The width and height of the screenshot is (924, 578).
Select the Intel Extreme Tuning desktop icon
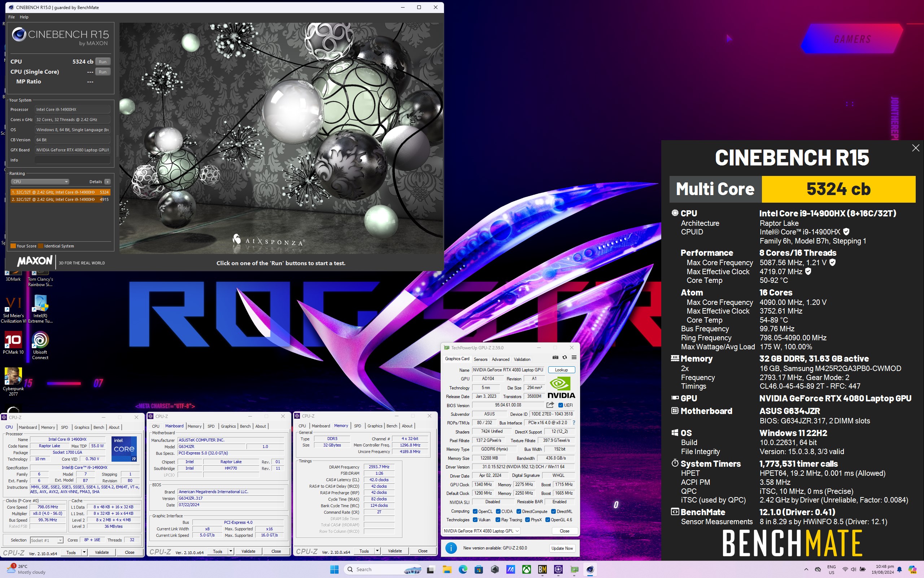point(40,309)
